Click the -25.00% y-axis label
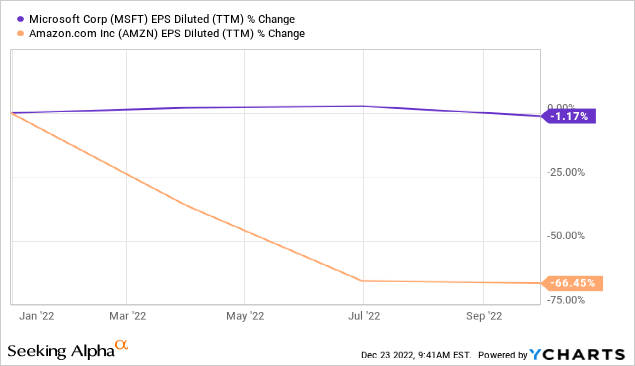The image size is (635, 366). [x=566, y=172]
